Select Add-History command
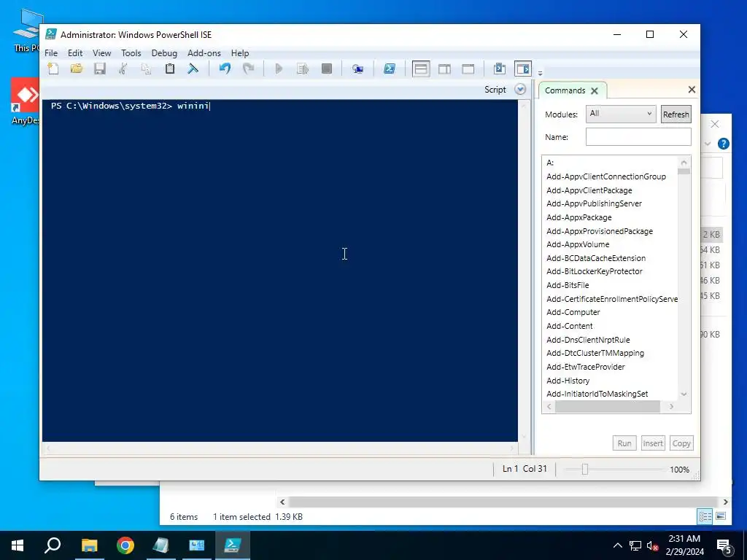Screen dimensions: 747x560 (568, 381)
